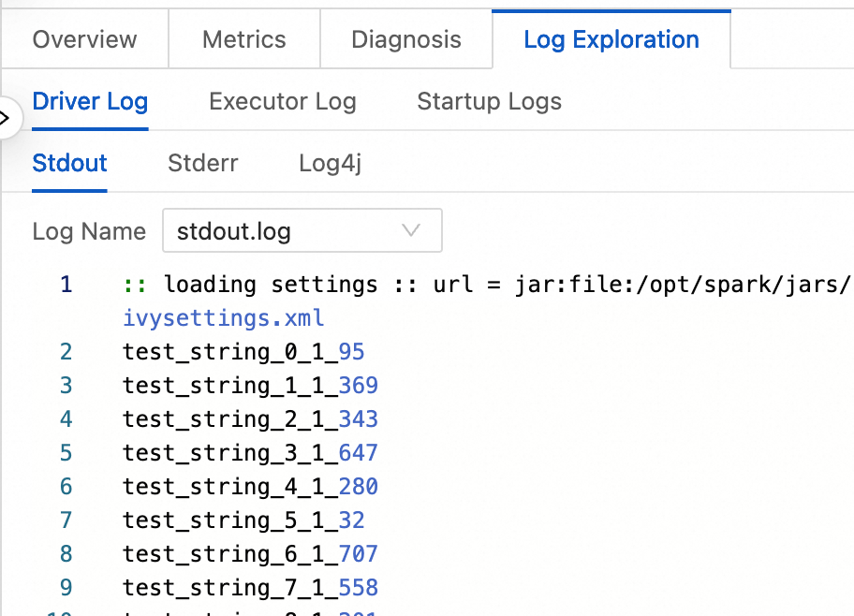Go to the Diagnosis tab
Screen dimensions: 854x616
405,39
